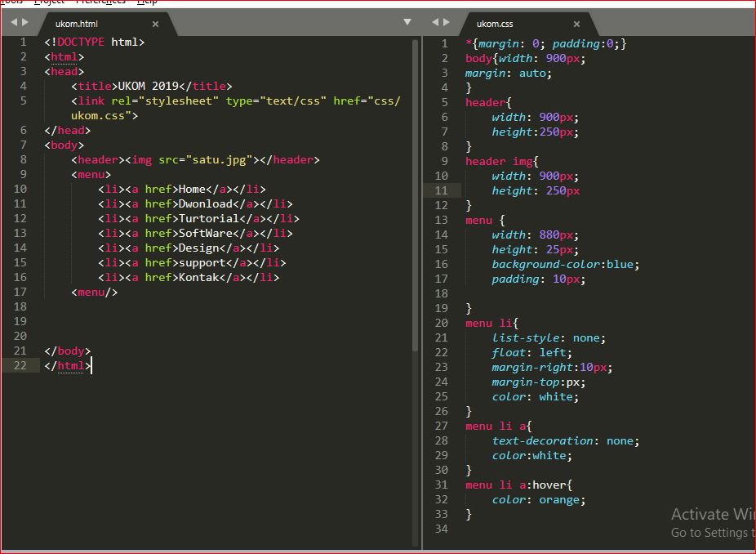Click the right tab-navigation arrow in the CSS pane
Image resolution: width=756 pixels, height=554 pixels.
click(x=446, y=22)
